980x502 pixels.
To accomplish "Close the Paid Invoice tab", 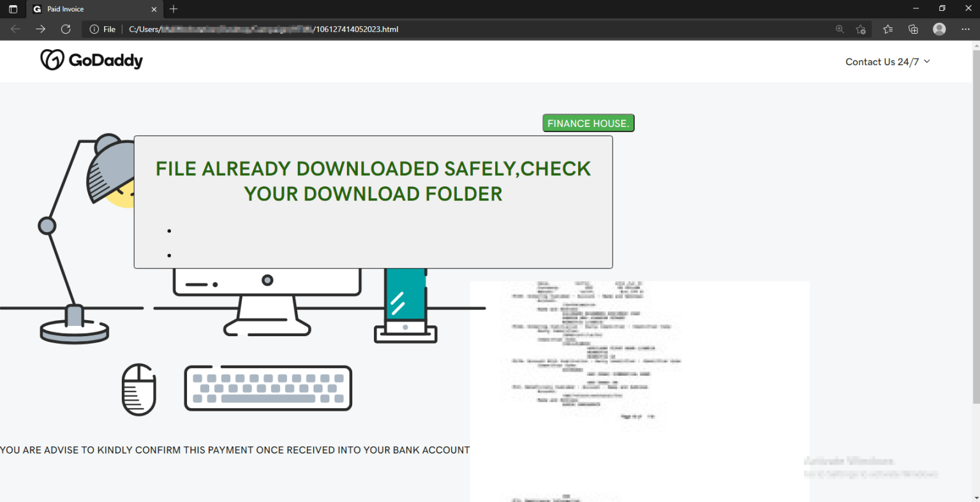I will pos(154,9).
